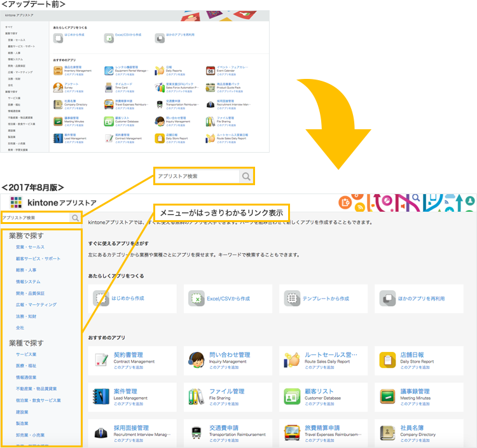Viewport: 477px width, 448px height.
Task: Click the large 契約書管理 notepad icon
Action: coord(102,360)
